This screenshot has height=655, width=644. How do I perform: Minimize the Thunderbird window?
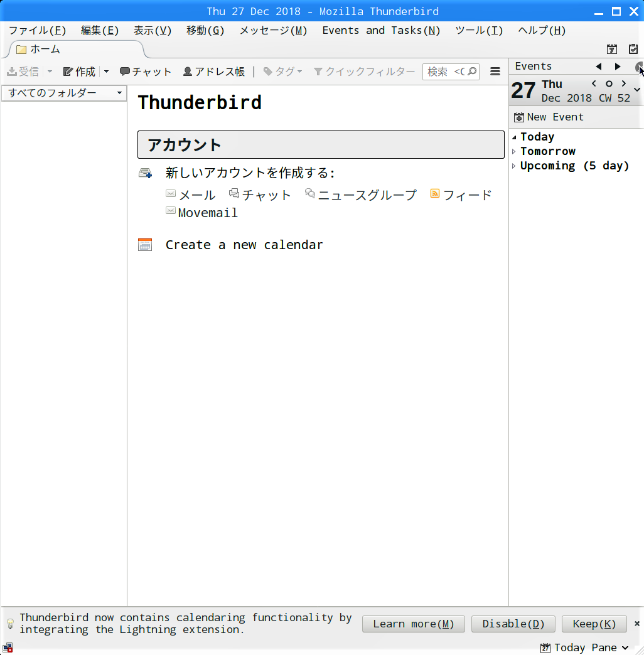(598, 12)
